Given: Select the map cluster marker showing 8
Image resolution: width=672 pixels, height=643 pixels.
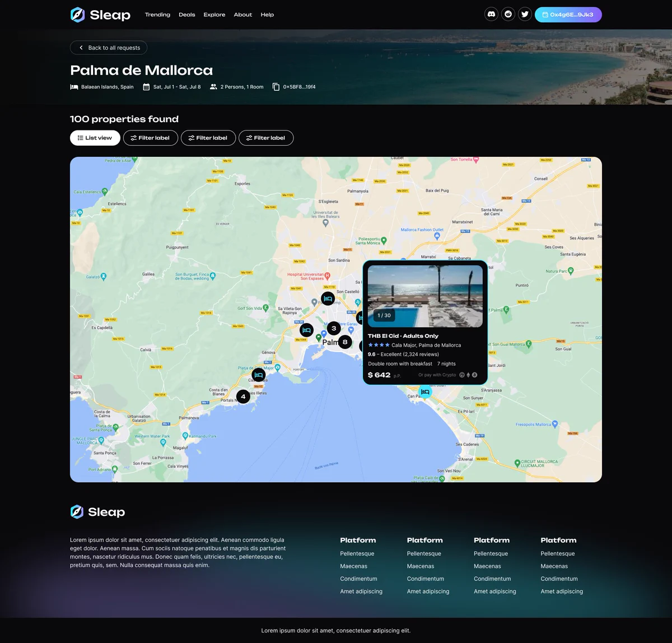Looking at the screenshot, I should (x=345, y=342).
